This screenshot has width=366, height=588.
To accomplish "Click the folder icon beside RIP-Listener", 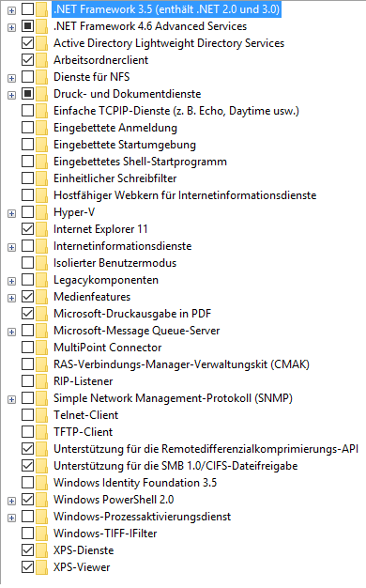I will click(x=42, y=381).
